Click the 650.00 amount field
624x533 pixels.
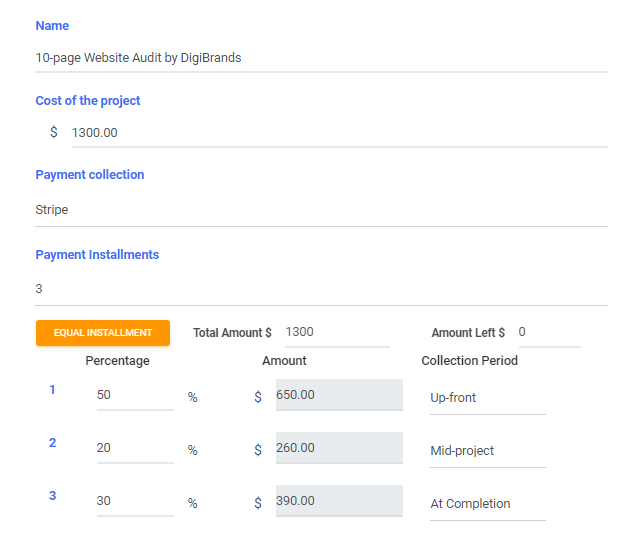pos(338,395)
